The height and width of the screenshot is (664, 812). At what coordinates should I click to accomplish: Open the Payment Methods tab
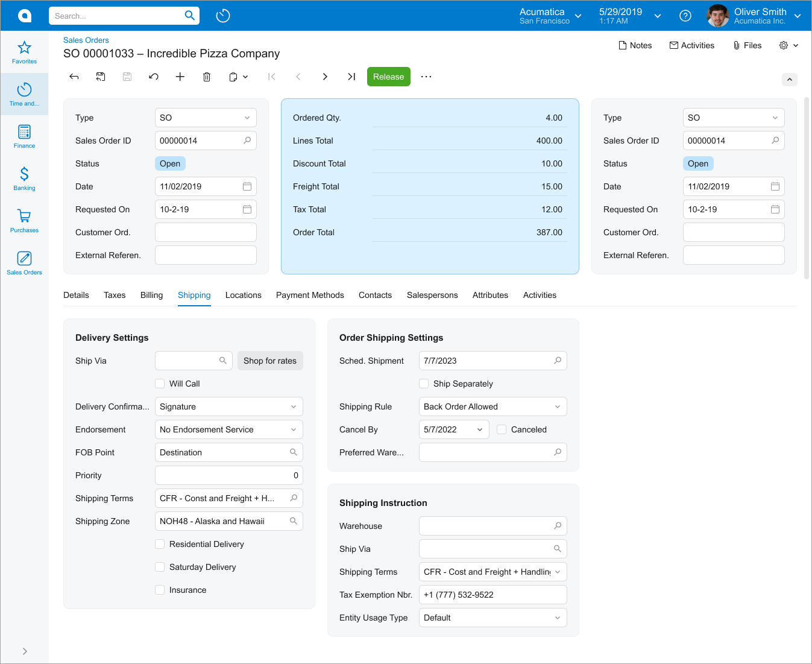[310, 295]
